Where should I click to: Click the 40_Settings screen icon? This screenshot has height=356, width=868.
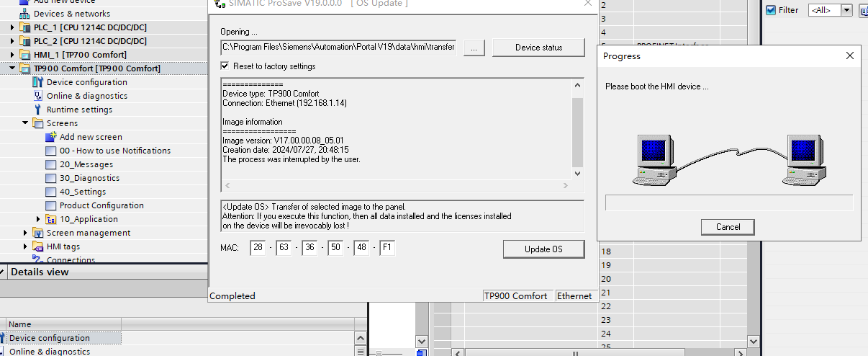pos(50,192)
